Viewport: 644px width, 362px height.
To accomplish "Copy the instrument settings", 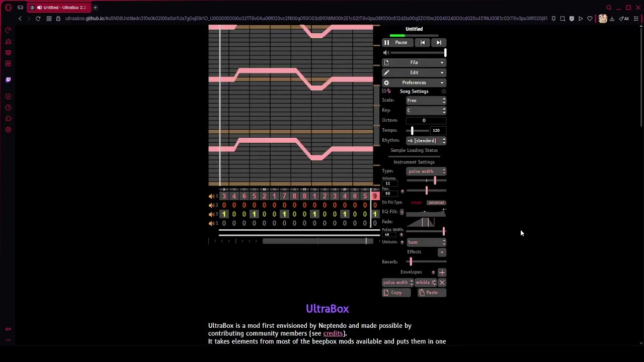I will click(x=396, y=293).
